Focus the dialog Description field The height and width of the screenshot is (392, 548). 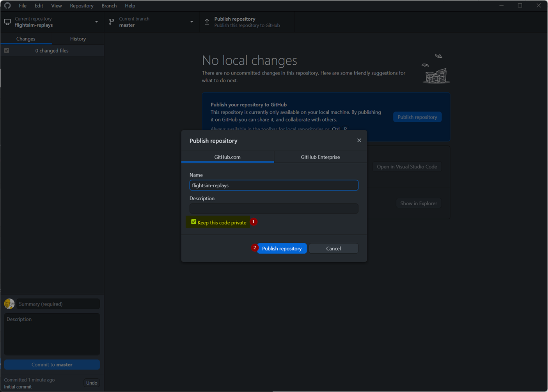[274, 208]
